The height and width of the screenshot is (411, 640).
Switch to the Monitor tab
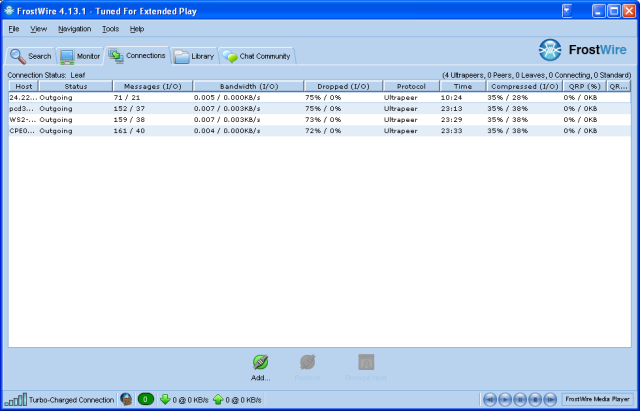click(x=80, y=56)
